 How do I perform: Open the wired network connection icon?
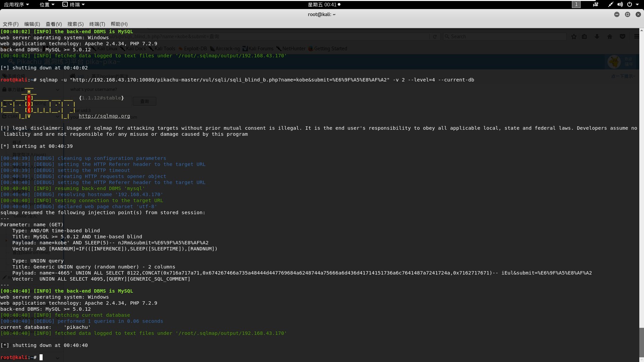click(x=610, y=4)
